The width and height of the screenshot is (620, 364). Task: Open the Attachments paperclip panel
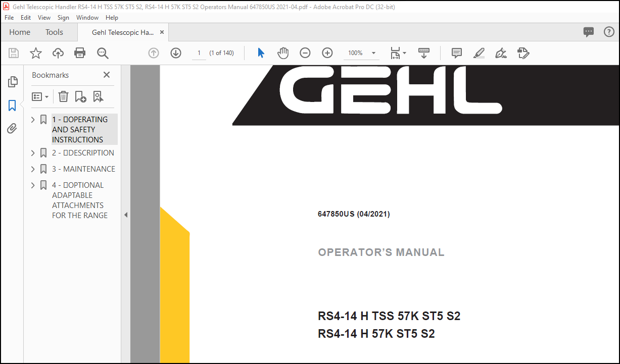tap(12, 129)
